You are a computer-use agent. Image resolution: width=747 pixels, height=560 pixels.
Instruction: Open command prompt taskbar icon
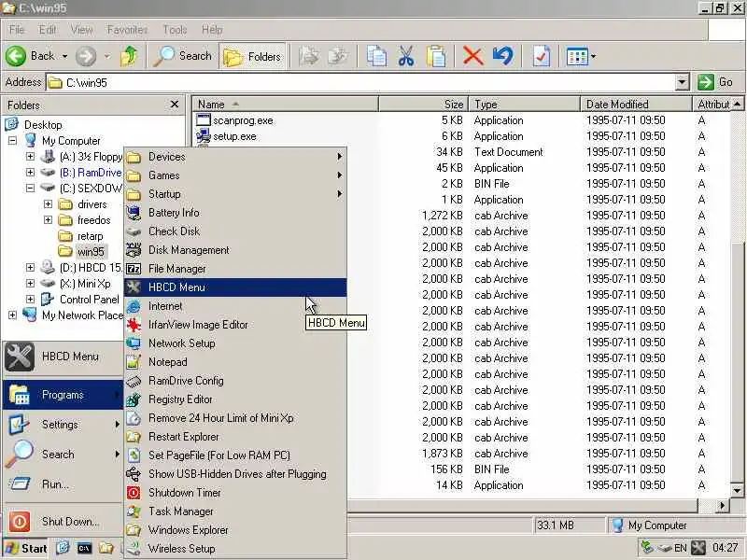tap(84, 549)
